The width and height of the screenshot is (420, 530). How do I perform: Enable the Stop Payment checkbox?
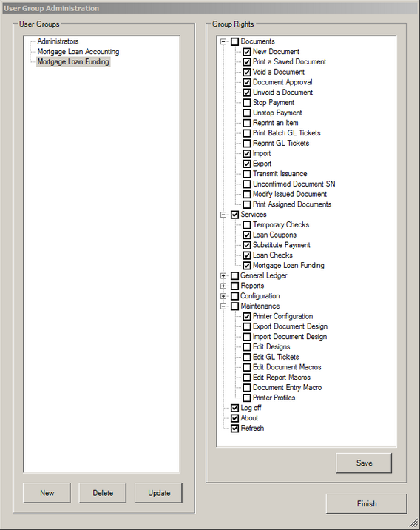click(247, 102)
